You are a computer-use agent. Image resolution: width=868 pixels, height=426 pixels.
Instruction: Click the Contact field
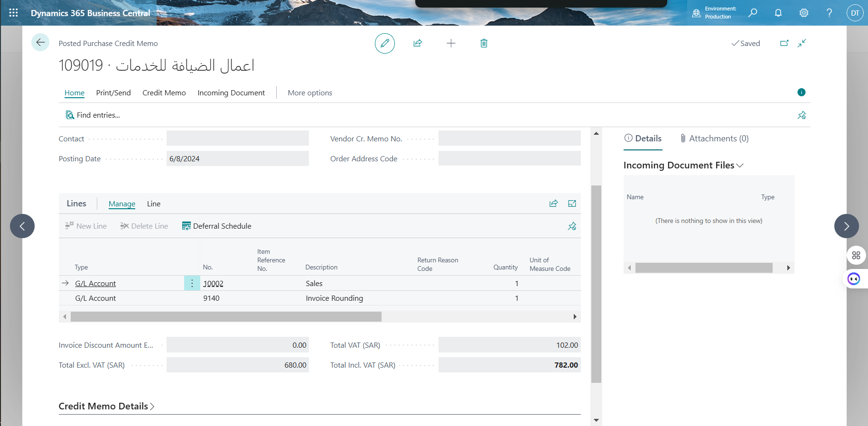pos(238,138)
